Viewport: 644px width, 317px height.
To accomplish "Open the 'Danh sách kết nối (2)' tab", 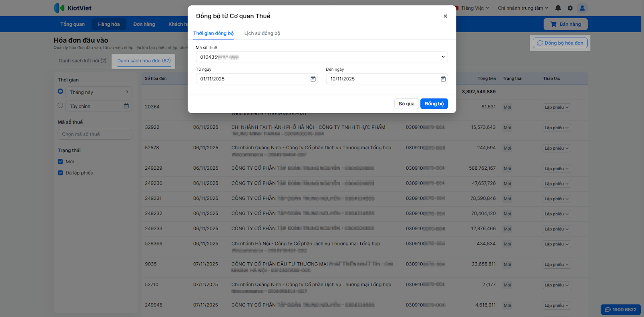I will point(83,61).
